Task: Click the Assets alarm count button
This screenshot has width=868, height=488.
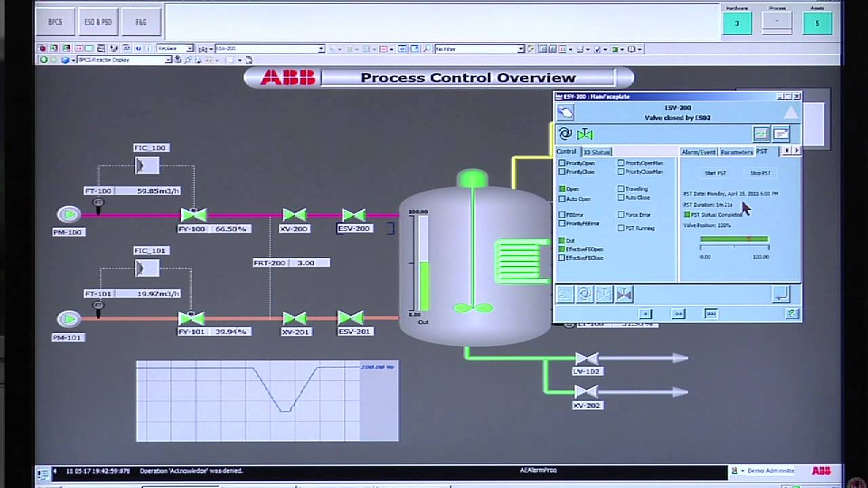Action: pos(817,23)
